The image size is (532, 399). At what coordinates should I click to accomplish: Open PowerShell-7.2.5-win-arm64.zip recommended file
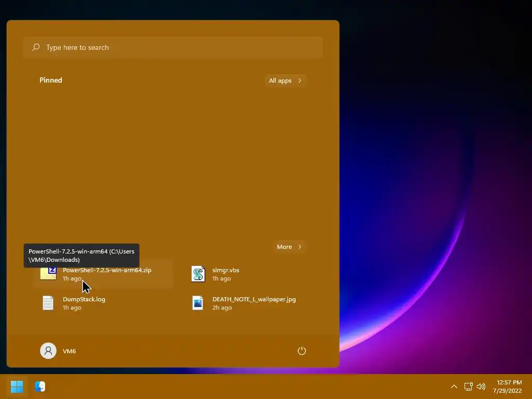pos(103,274)
